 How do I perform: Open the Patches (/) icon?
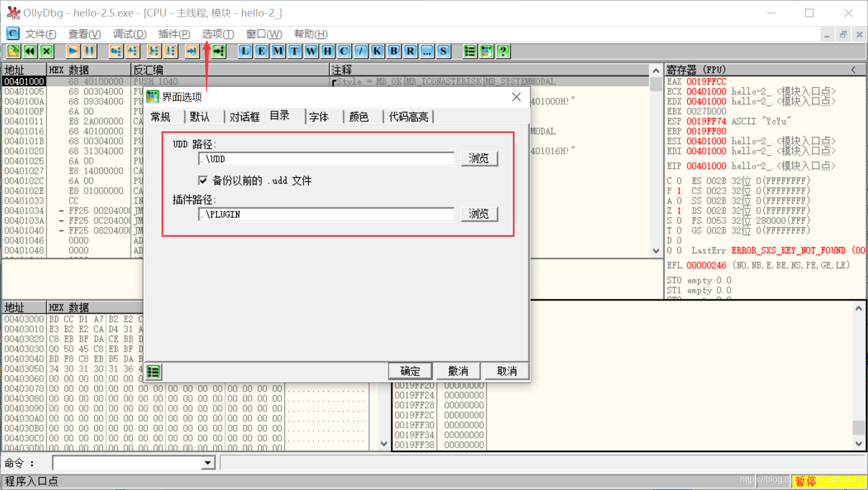pos(361,51)
